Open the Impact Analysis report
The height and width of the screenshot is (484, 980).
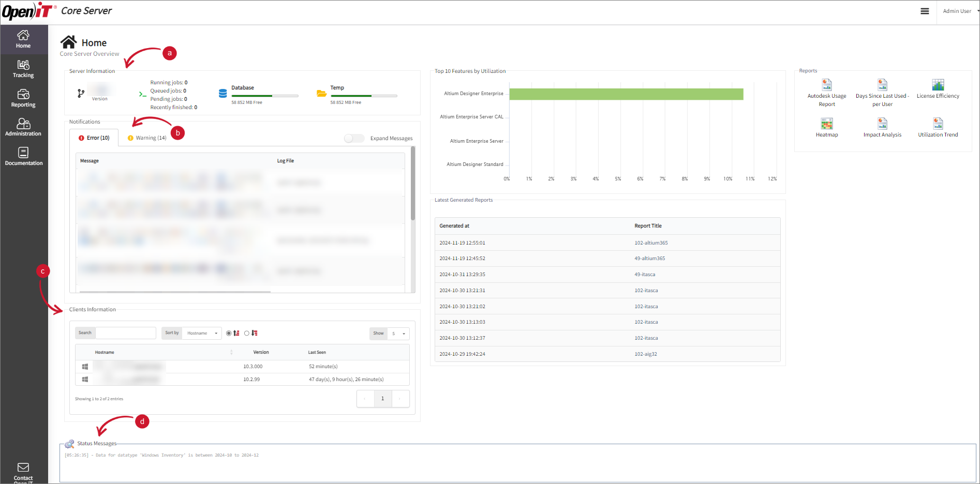coord(882,127)
